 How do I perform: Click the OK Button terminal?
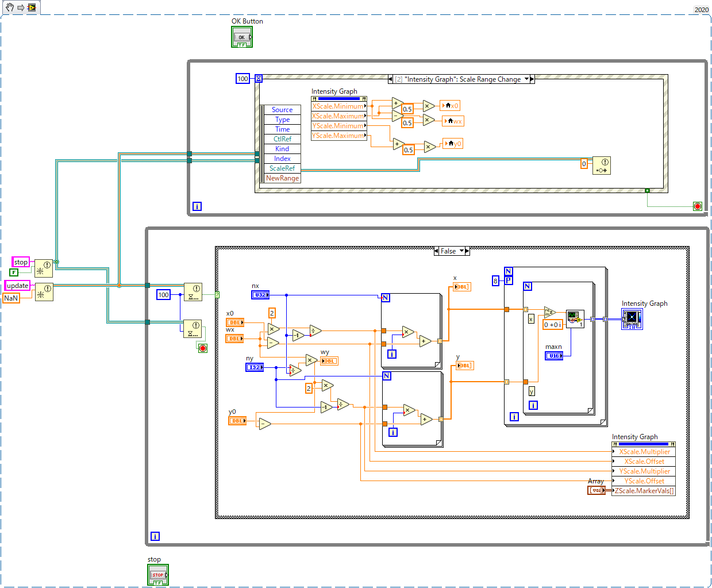[x=242, y=37]
